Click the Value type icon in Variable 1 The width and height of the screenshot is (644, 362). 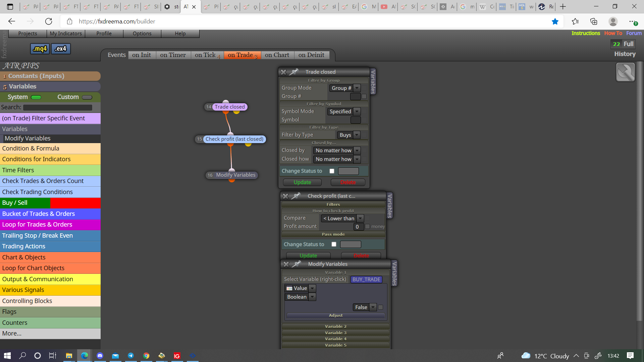(x=289, y=288)
